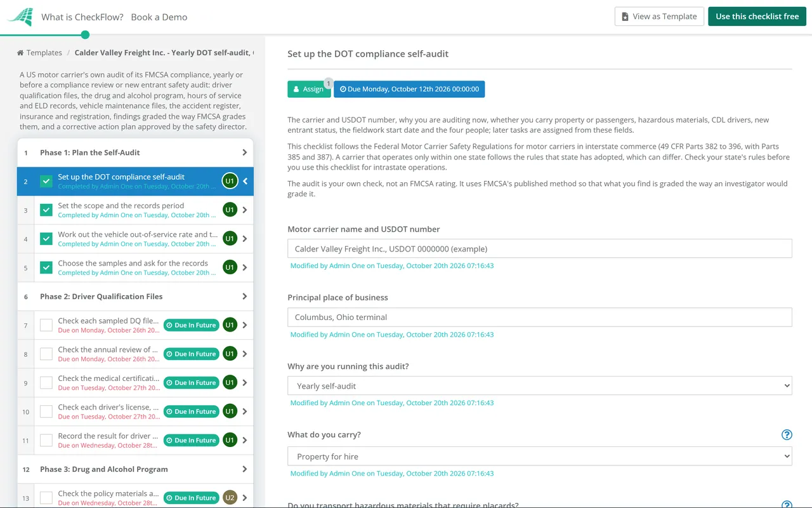The height and width of the screenshot is (508, 812).
Task: Click the U1 avatar on 'Check the medical certification' task
Action: click(230, 383)
